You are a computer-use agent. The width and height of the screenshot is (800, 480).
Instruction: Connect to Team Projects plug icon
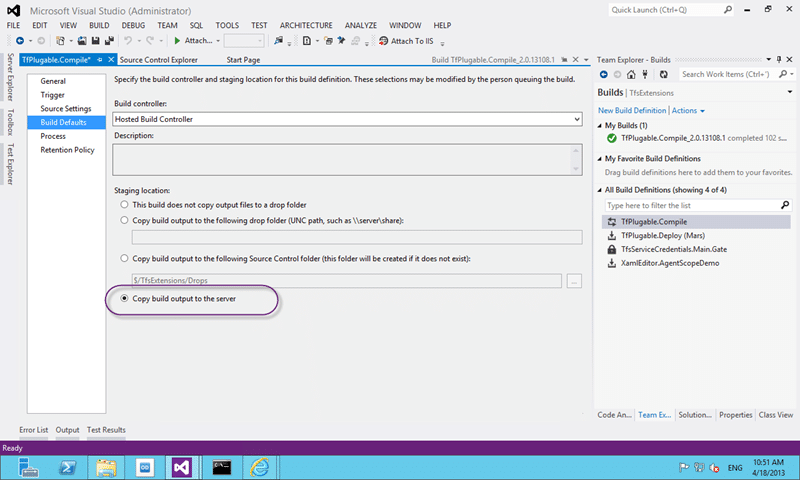645,74
